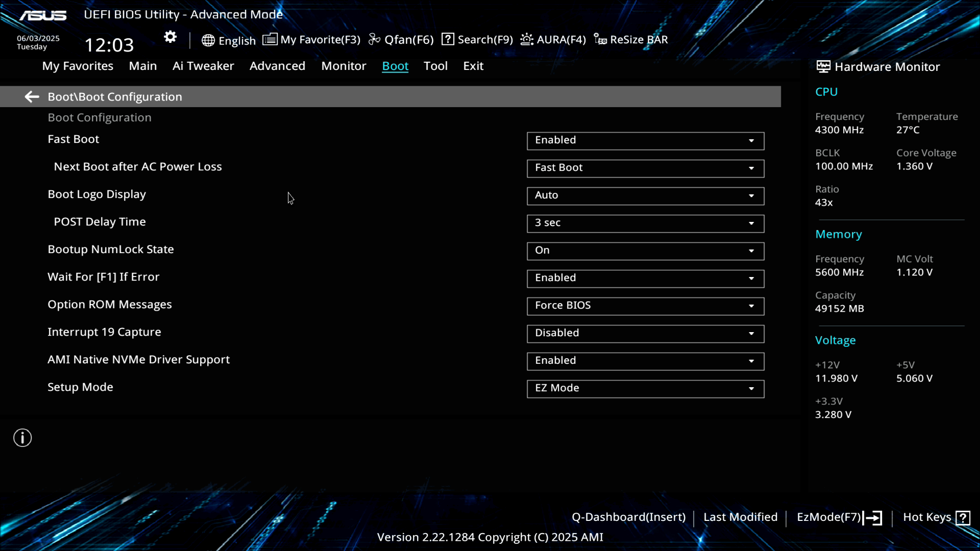
Task: Open Qfan fan control icon
Action: pyautogui.click(x=374, y=39)
